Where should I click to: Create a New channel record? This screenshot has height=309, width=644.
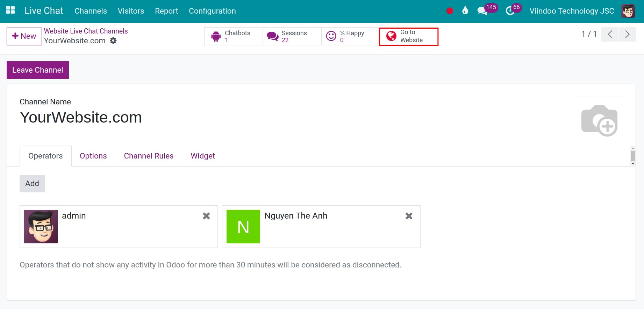point(24,36)
